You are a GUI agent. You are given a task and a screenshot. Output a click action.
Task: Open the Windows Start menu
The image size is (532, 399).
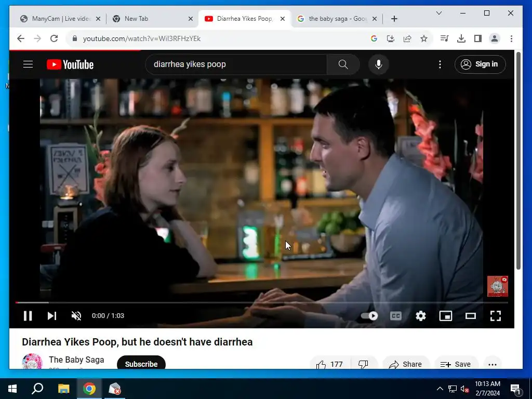point(12,389)
